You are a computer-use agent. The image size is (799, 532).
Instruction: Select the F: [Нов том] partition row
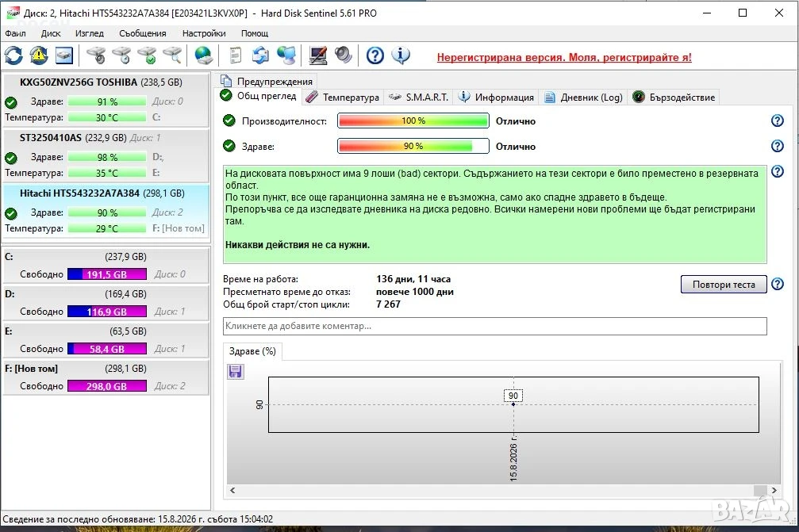click(x=106, y=377)
